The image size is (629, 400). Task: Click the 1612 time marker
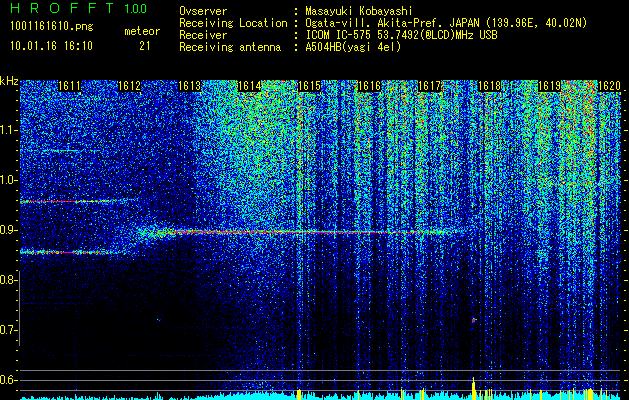coord(130,86)
